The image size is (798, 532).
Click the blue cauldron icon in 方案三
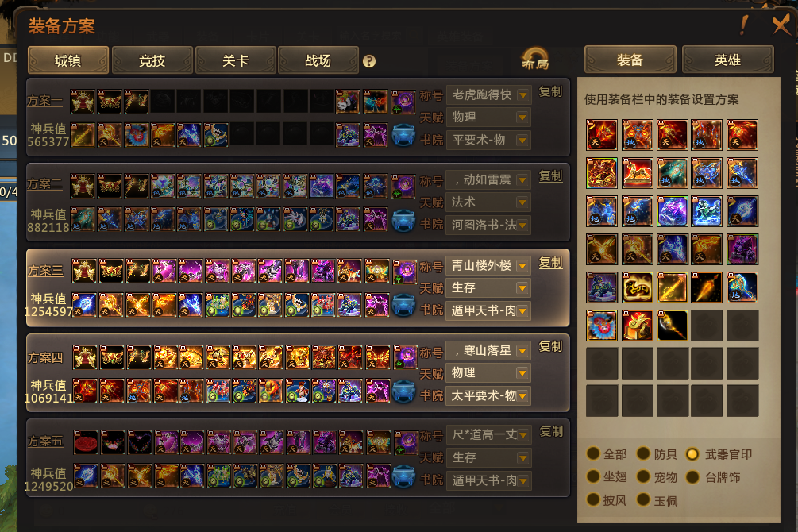pyautogui.click(x=403, y=305)
